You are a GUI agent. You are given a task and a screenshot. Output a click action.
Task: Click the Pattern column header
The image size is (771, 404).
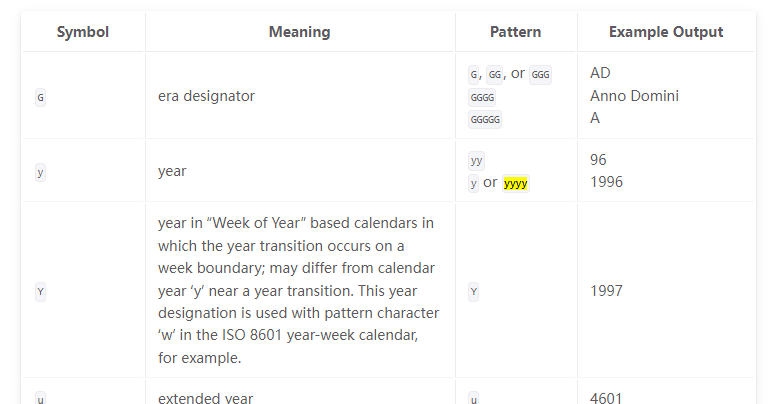pyautogui.click(x=515, y=32)
